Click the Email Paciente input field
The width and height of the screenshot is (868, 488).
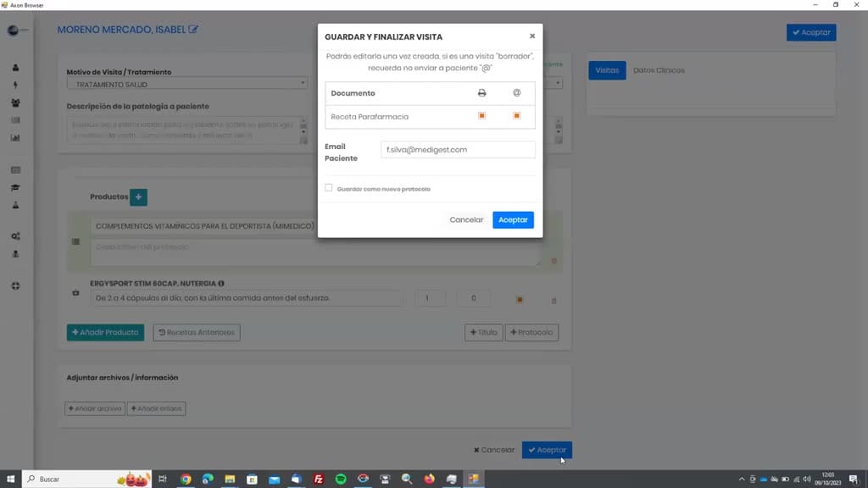[458, 149]
